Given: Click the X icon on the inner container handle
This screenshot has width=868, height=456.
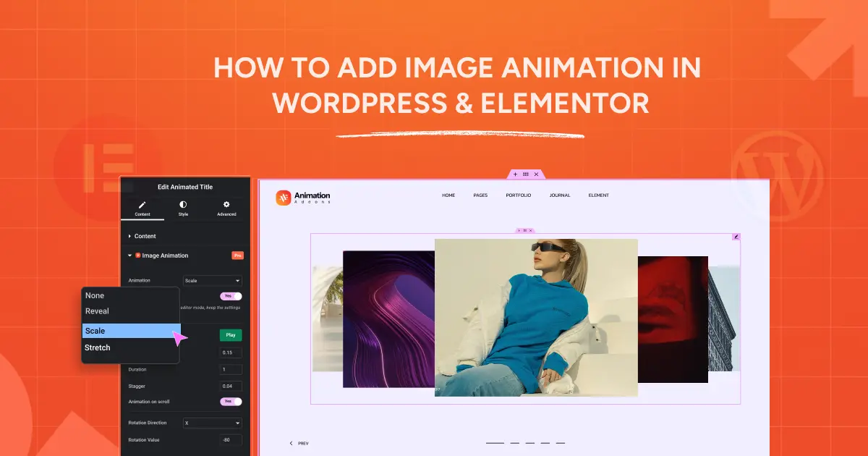Looking at the screenshot, I should (x=530, y=230).
